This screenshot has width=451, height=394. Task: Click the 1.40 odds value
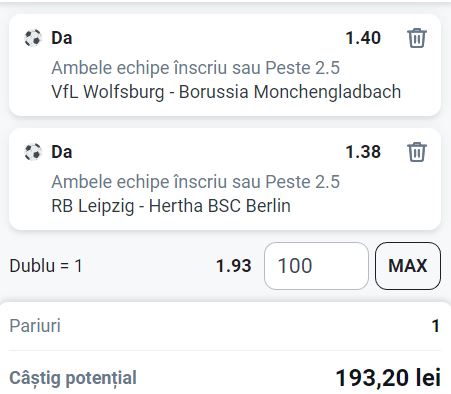coord(363,38)
